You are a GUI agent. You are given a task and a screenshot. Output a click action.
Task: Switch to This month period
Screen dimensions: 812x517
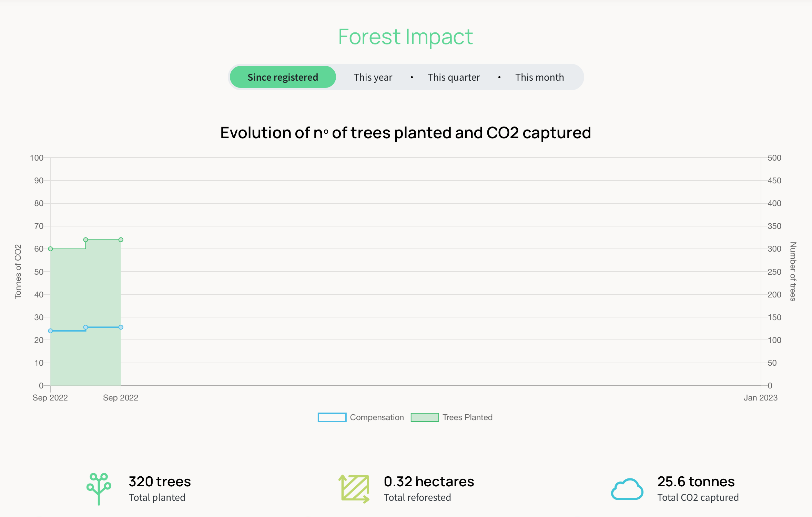click(x=539, y=77)
